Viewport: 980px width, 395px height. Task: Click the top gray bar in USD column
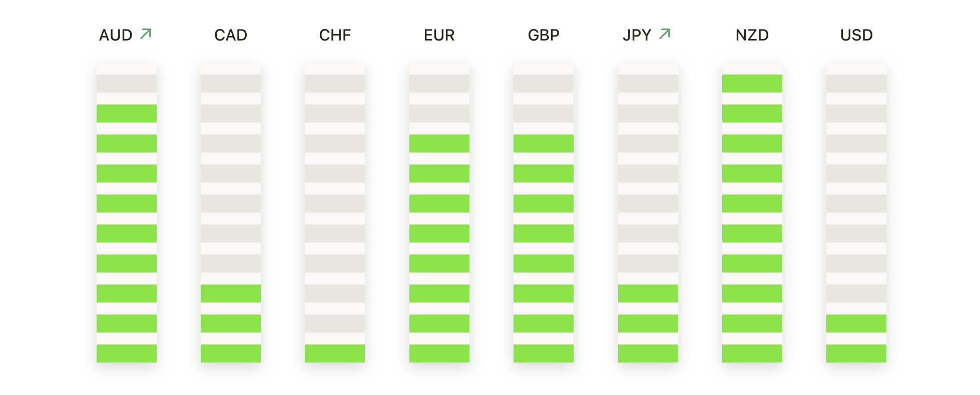click(x=856, y=83)
